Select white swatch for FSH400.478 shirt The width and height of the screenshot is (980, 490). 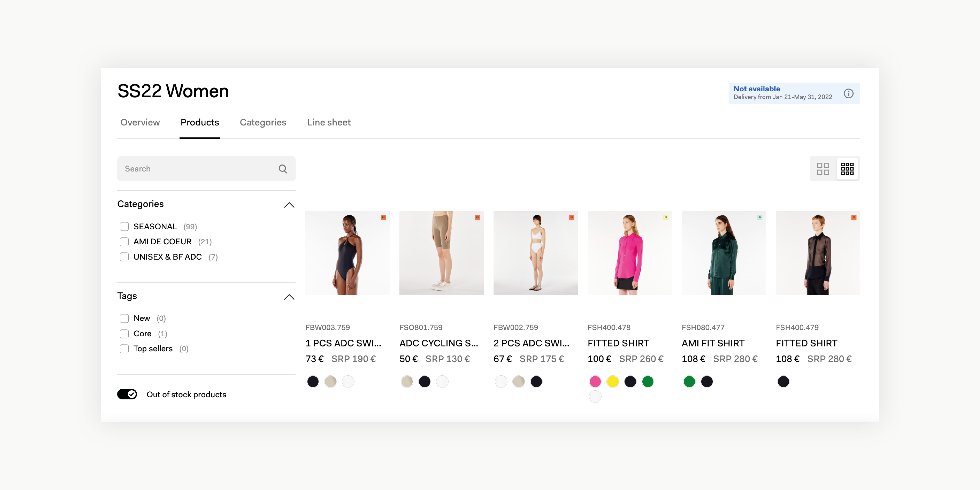click(595, 397)
